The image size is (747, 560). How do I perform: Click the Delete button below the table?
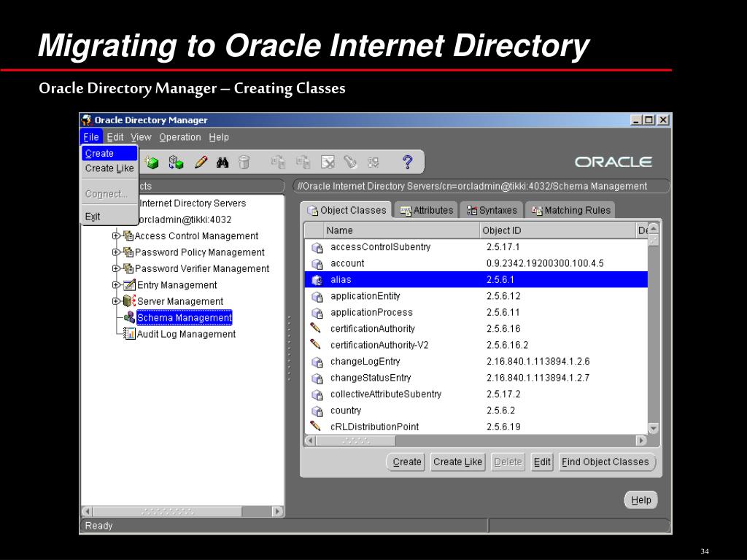508,462
